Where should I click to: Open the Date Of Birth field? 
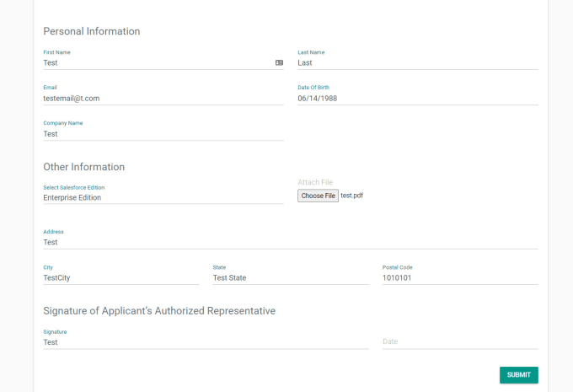418,99
